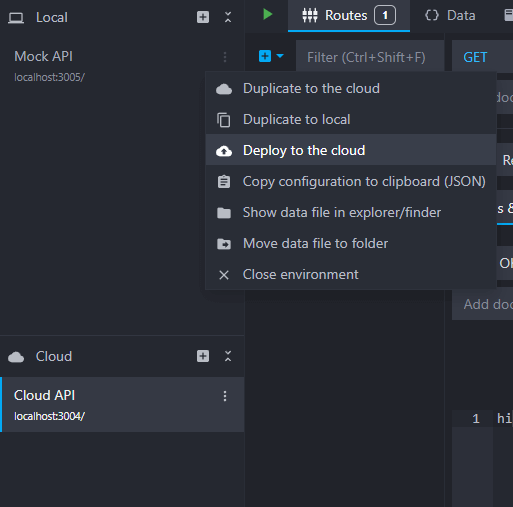
Task: Click the blue add route plus button
Action: [265, 56]
